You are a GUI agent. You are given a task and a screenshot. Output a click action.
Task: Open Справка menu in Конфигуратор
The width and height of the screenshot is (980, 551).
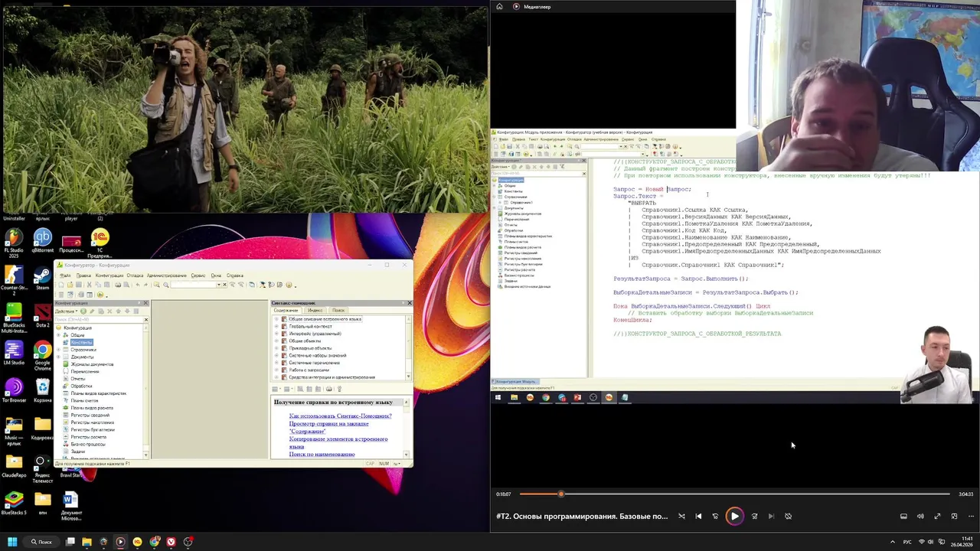(x=235, y=275)
